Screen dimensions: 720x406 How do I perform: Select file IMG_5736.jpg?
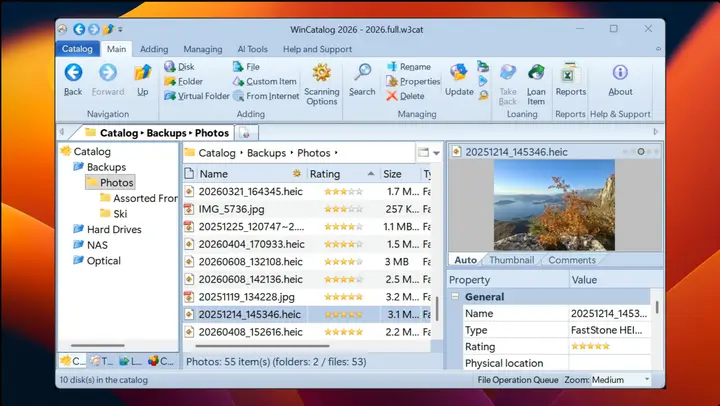click(231, 209)
